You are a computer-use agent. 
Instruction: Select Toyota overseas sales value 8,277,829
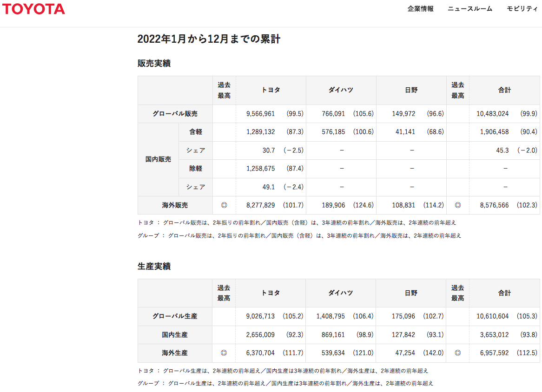click(x=260, y=205)
